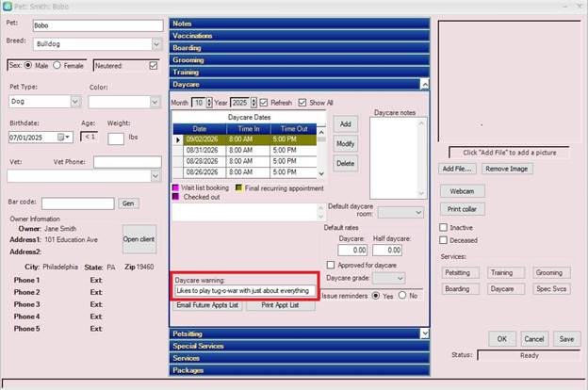
Task: Click the Print collar button
Action: [x=462, y=208]
